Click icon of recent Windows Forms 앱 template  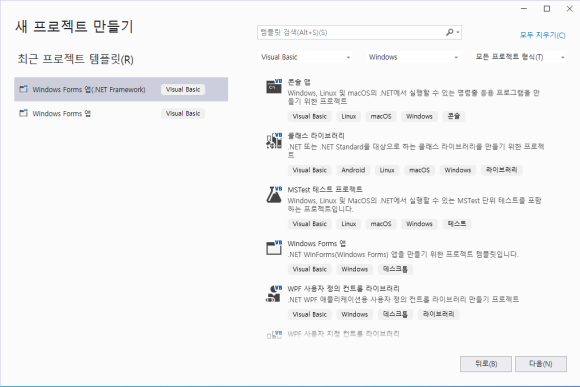coord(24,113)
